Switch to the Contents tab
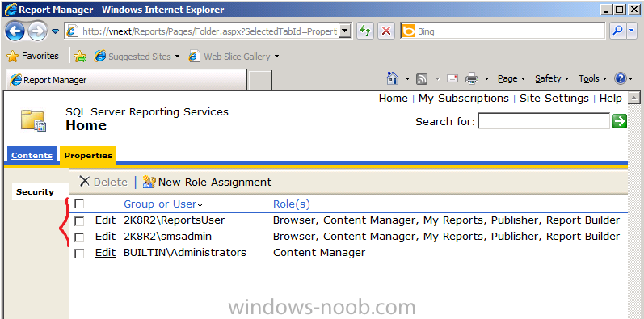The height and width of the screenshot is (319, 644). pos(32,156)
